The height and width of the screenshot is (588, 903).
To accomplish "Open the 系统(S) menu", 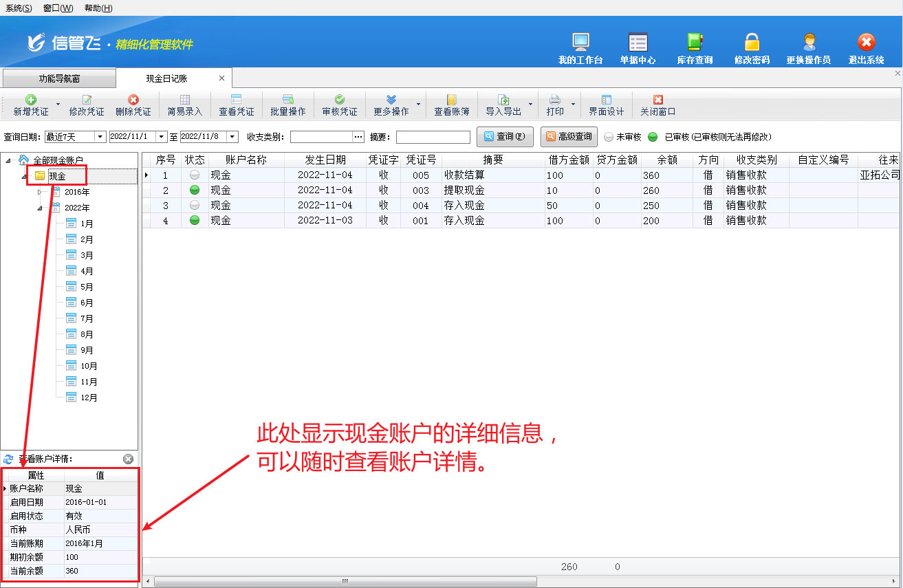I will pos(19,8).
